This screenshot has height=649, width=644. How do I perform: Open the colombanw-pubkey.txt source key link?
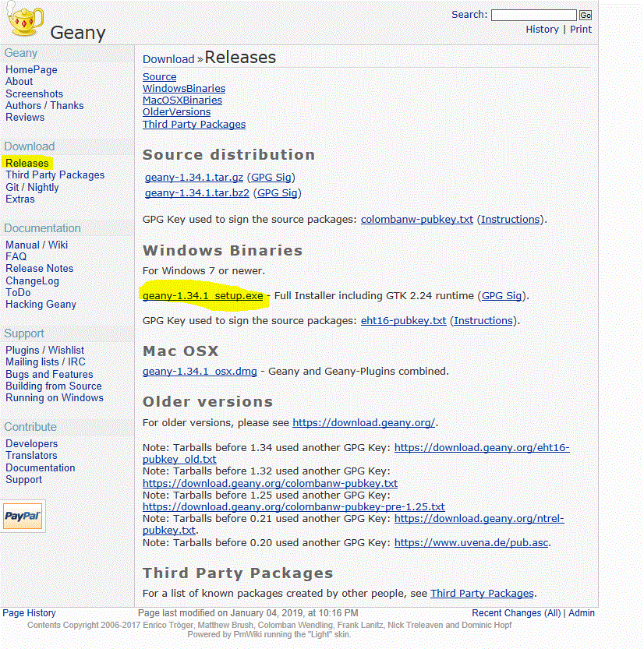coord(417,220)
